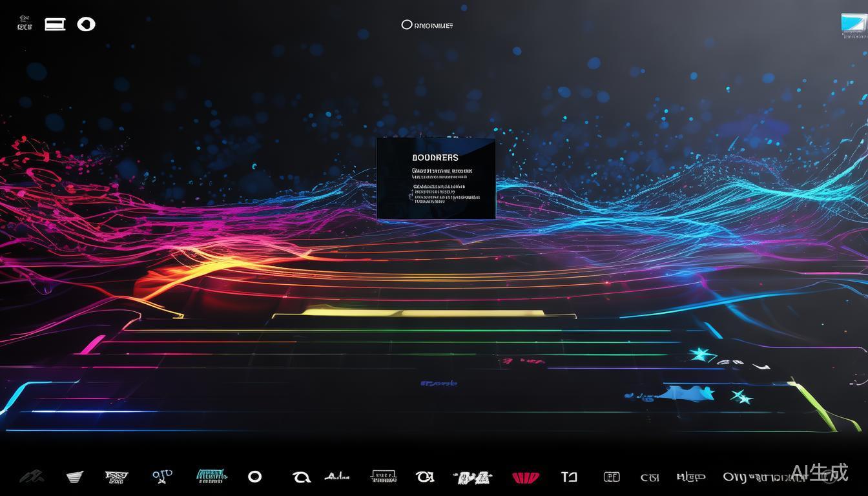Click the small cyan star near the right edge
This screenshot has width=868, height=496.
click(x=741, y=397)
